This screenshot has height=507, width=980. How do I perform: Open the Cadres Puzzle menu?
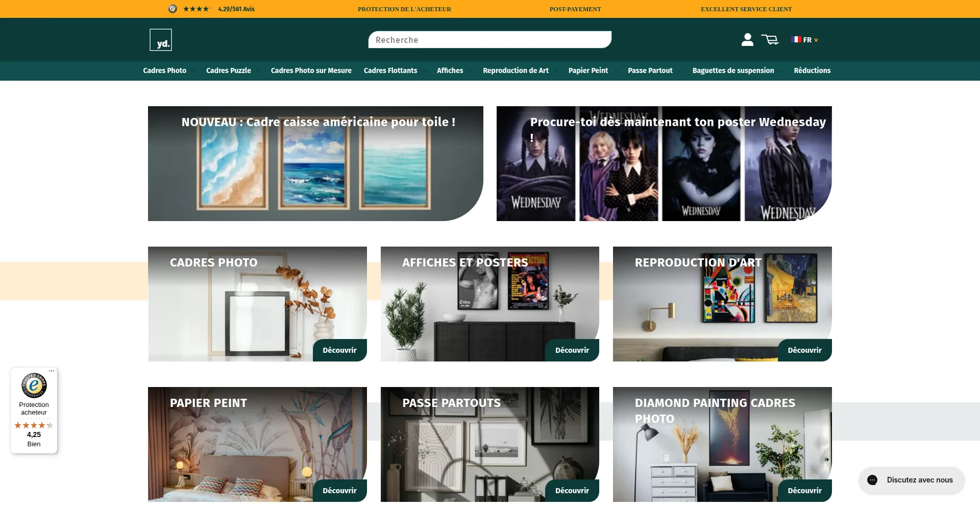click(x=229, y=70)
